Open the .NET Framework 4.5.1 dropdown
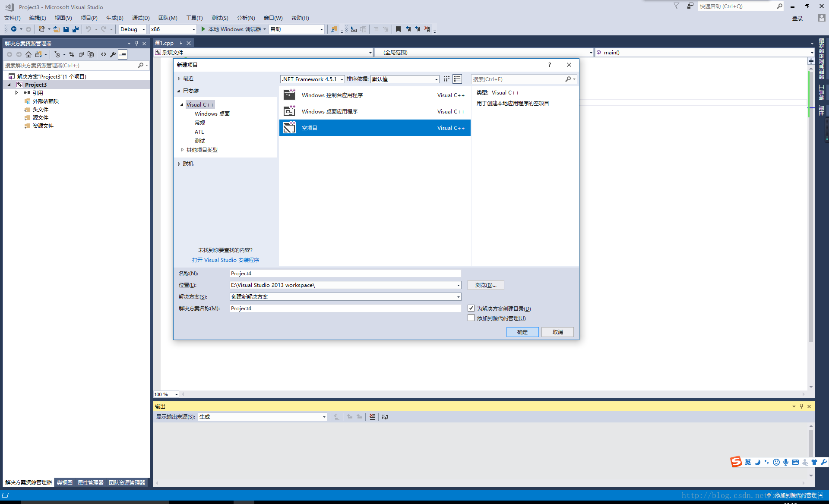This screenshot has height=504, width=829. pos(313,79)
